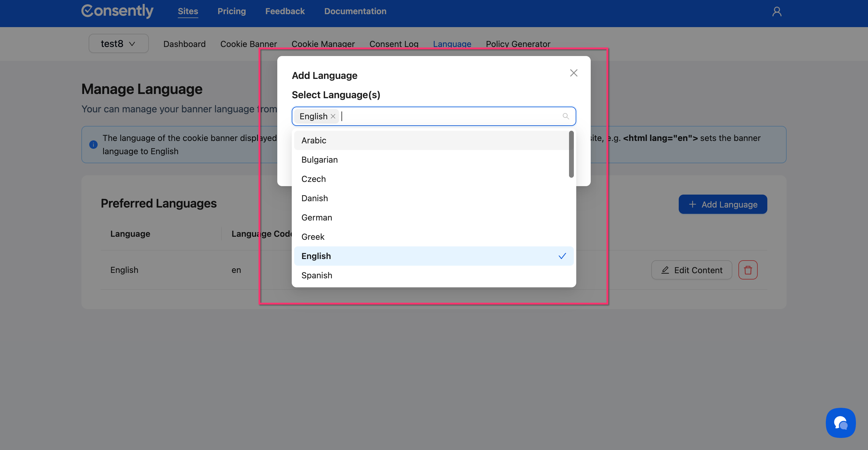Focus the Select Language(s) input field
868x450 pixels.
(x=448, y=116)
